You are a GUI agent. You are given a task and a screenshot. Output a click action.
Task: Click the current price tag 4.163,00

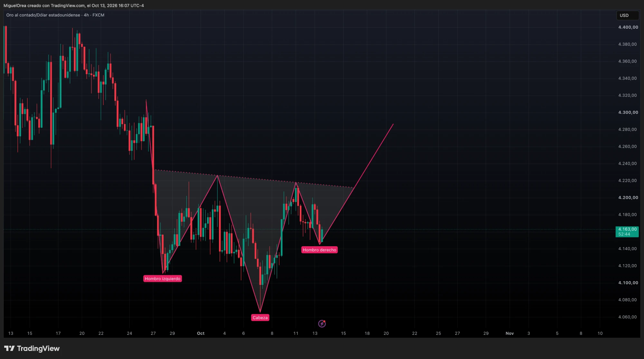click(x=627, y=232)
